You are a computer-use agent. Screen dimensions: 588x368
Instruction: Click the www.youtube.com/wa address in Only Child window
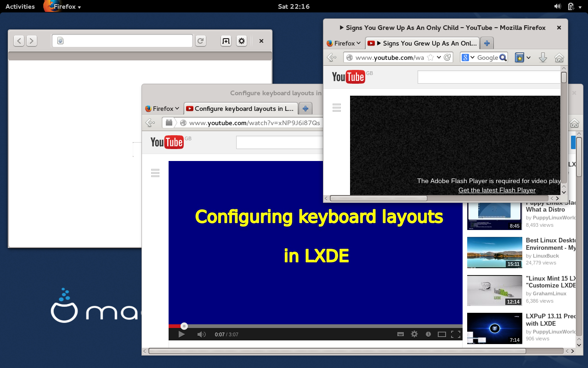click(390, 57)
